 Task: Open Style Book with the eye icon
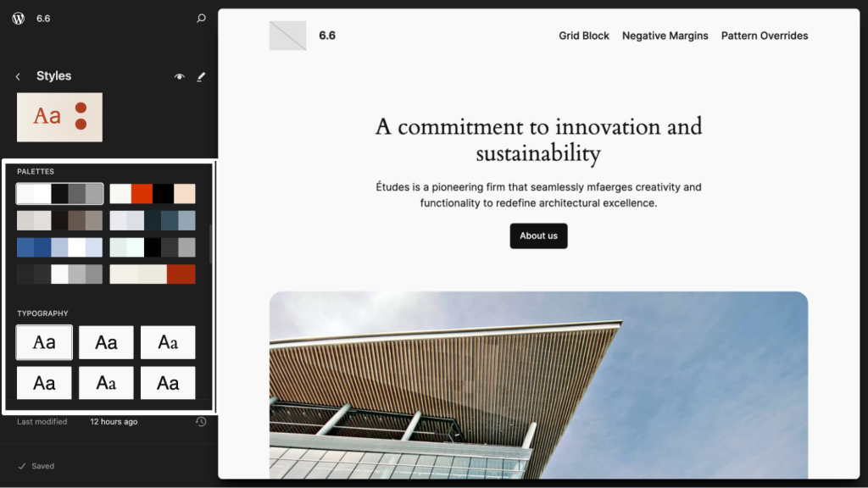tap(179, 76)
